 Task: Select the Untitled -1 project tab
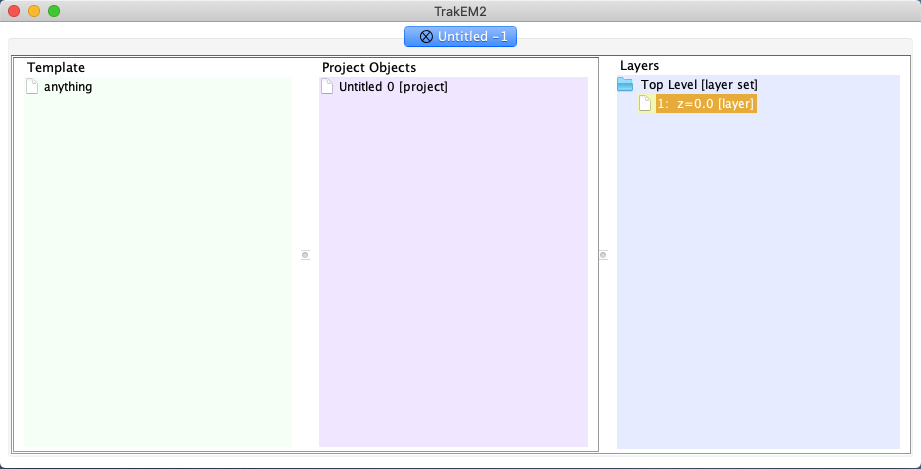coord(470,37)
